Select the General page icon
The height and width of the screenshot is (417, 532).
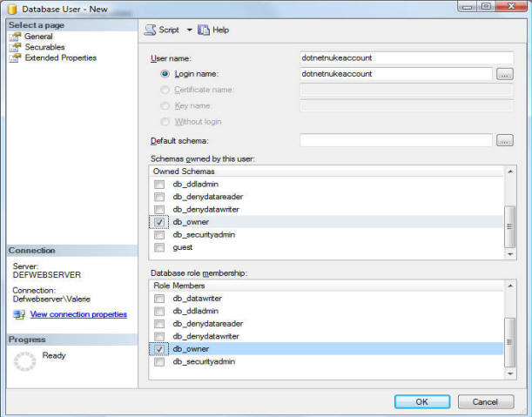click(15, 37)
